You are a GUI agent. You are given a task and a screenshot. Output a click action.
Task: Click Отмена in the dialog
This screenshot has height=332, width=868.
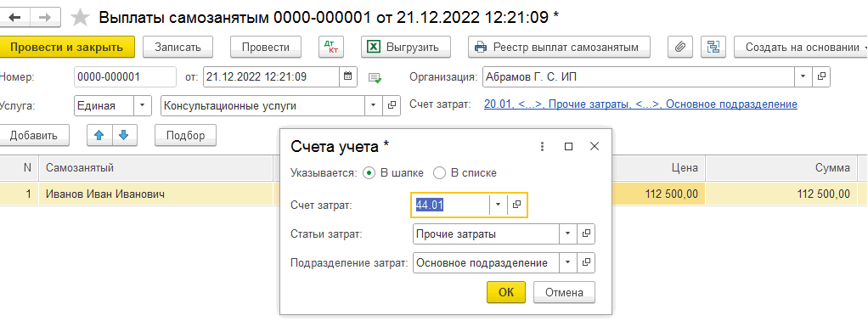[564, 292]
